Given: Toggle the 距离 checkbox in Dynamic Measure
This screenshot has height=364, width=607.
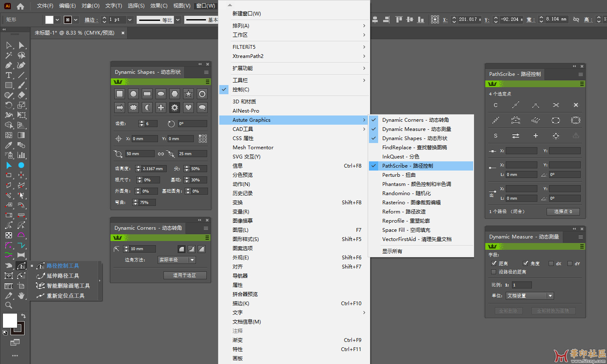Looking at the screenshot, I should (494, 264).
